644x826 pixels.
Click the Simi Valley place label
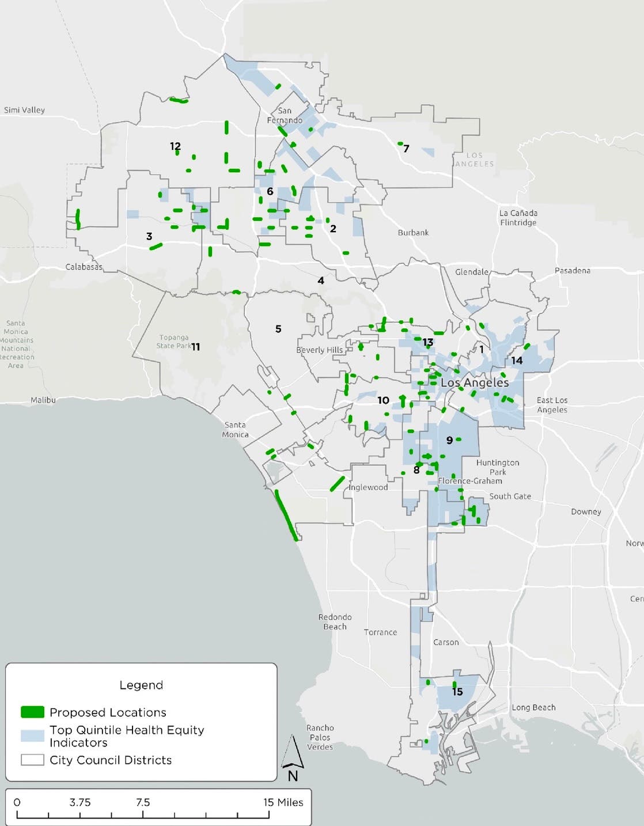(24, 110)
